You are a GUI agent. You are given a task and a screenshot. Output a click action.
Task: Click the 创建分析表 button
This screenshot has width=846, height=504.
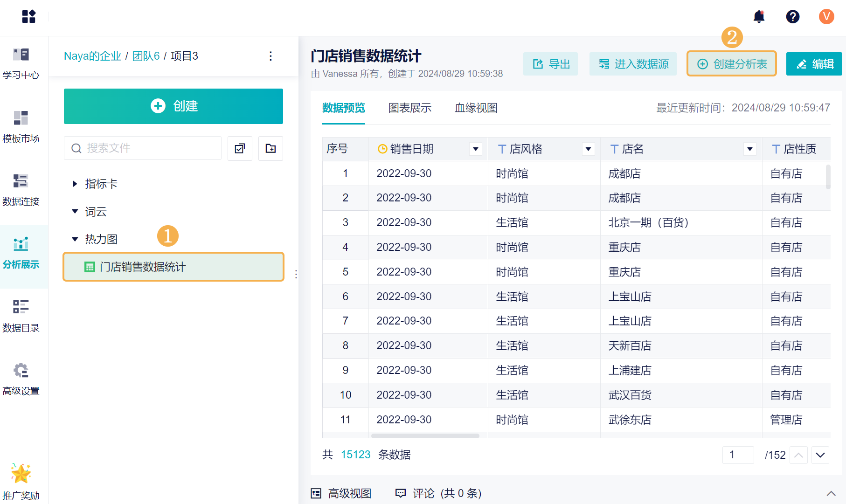pos(731,64)
